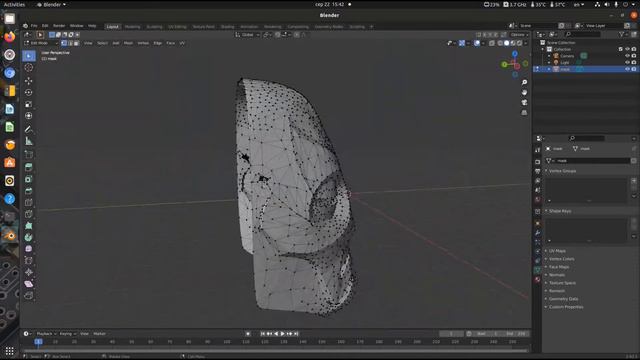Select the Edge Slide tool
Screen dimensions: 640x360
coord(29,260)
